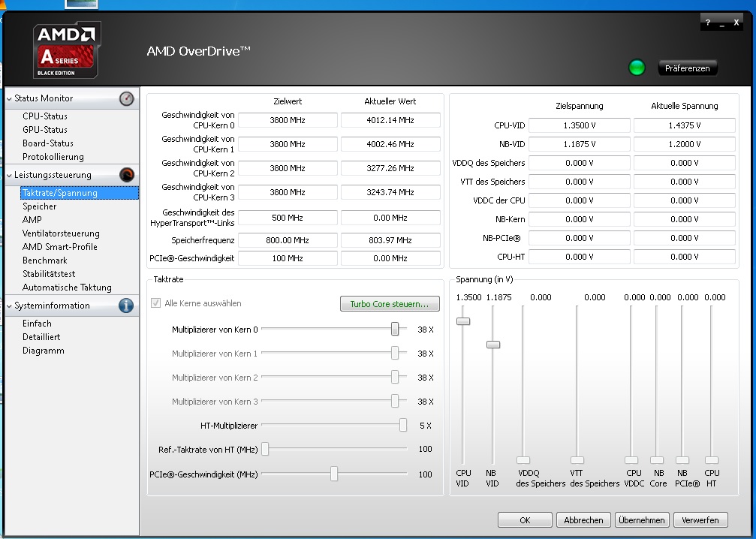This screenshot has width=756, height=539.
Task: Open the Benchmark page
Action: (45, 260)
